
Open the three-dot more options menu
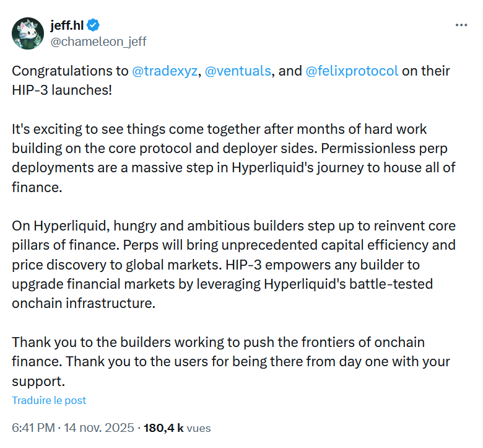(461, 25)
